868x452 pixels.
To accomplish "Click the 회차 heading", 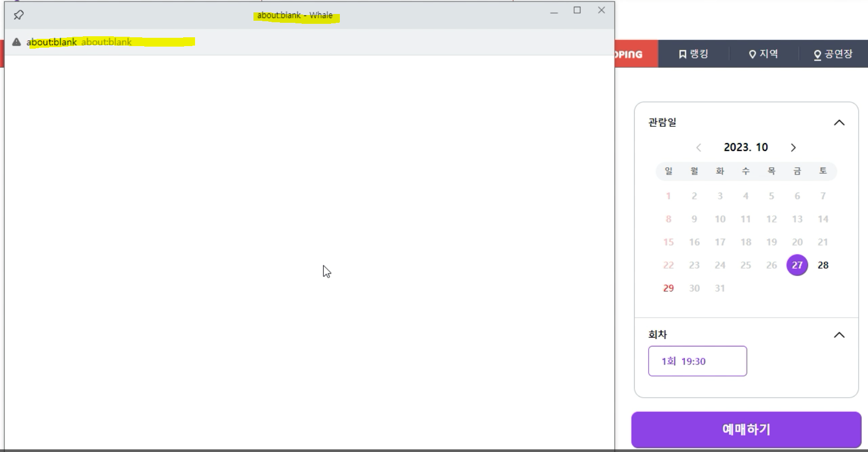I will pos(657,335).
